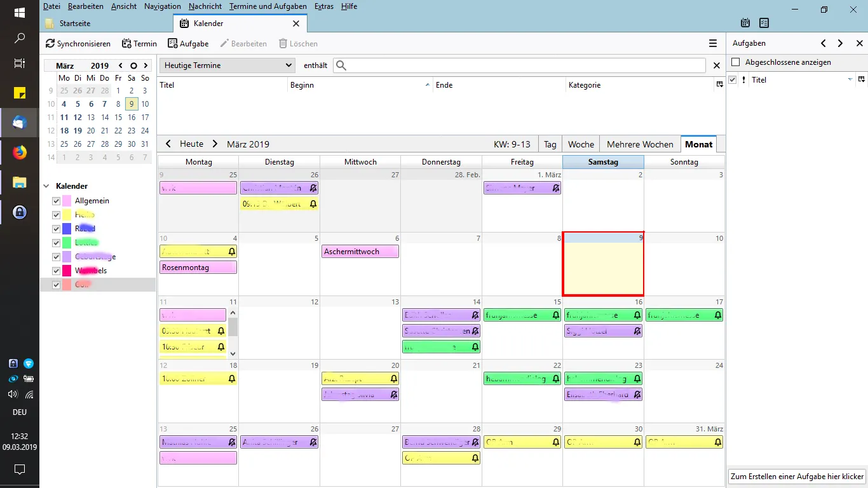This screenshot has height=488, width=868.
Task: Open tasks tab via top-right checklist icon
Action: (764, 23)
